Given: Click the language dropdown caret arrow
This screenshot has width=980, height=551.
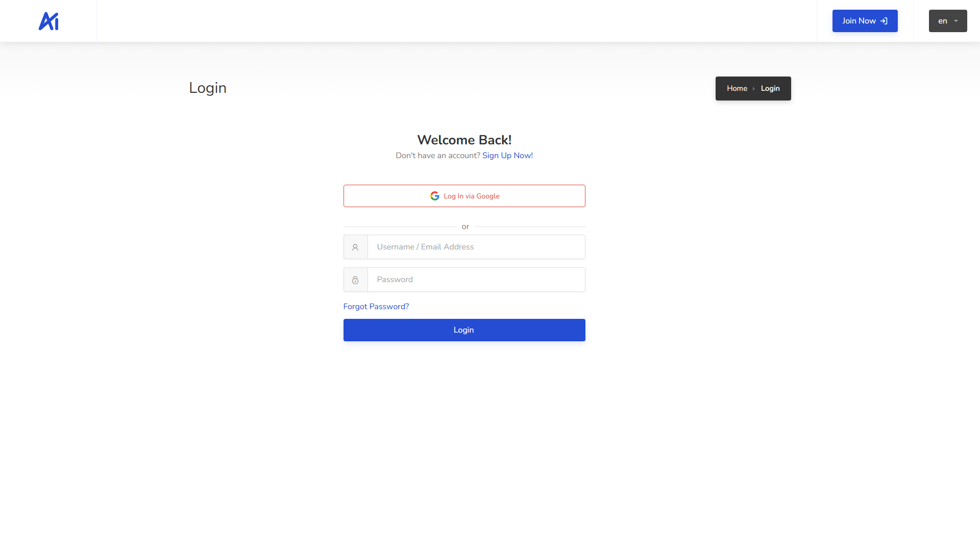Looking at the screenshot, I should click(x=956, y=21).
